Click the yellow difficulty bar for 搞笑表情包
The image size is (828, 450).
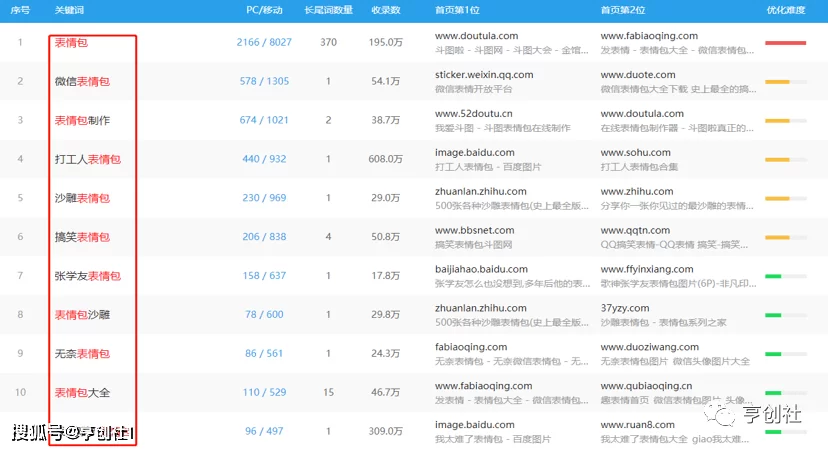[x=785, y=237]
